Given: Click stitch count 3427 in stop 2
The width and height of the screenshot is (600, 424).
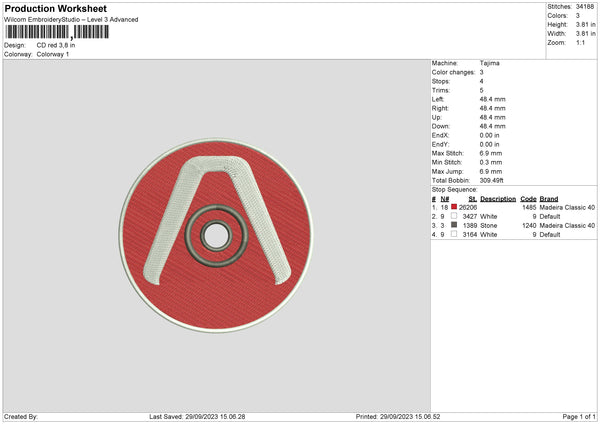Looking at the screenshot, I should click(470, 217).
